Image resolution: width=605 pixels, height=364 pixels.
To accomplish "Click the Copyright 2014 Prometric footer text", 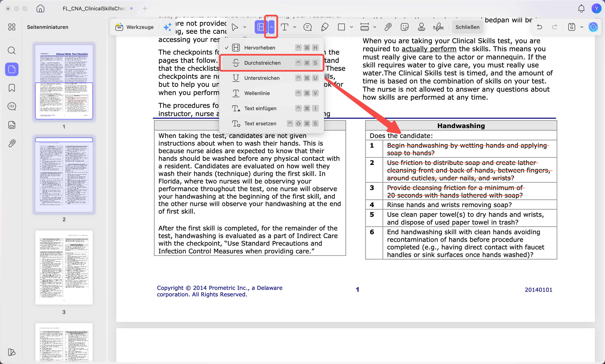I will click(220, 291).
